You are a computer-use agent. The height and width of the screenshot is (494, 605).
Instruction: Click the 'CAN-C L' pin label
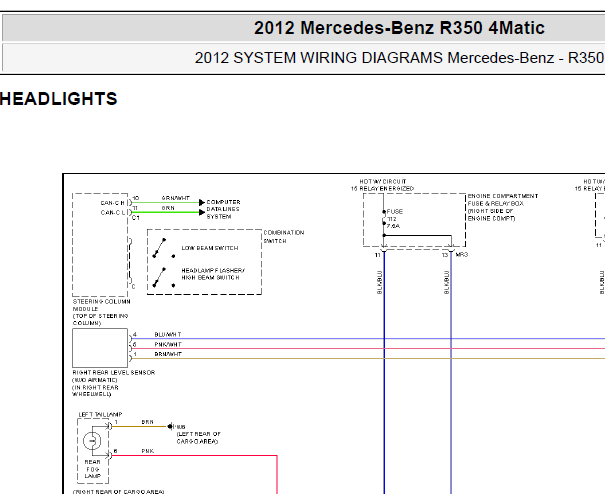coord(113,213)
